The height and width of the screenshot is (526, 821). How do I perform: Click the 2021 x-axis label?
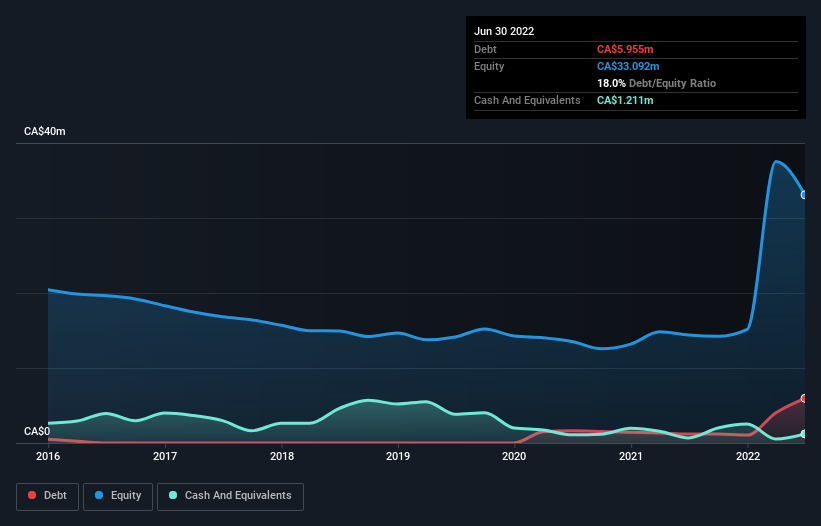click(631, 456)
